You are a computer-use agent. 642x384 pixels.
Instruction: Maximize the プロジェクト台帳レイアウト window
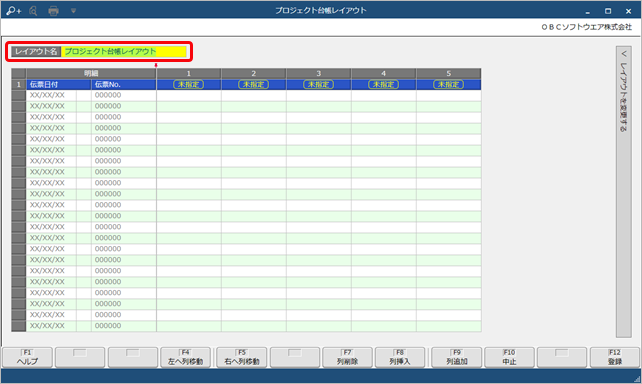608,11
